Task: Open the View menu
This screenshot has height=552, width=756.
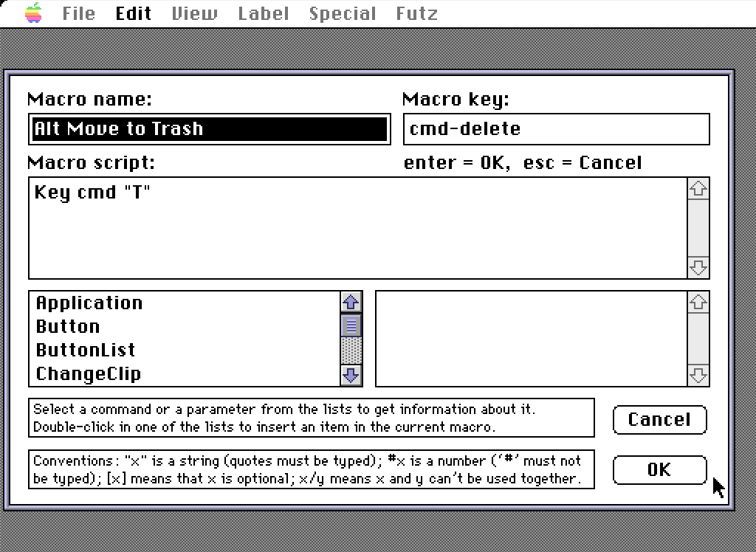Action: pos(194,13)
